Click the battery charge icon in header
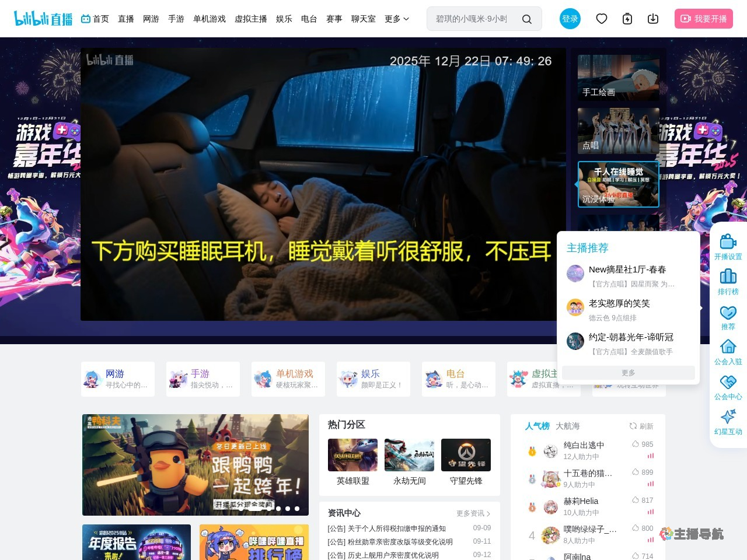This screenshot has height=560, width=747. tap(627, 19)
